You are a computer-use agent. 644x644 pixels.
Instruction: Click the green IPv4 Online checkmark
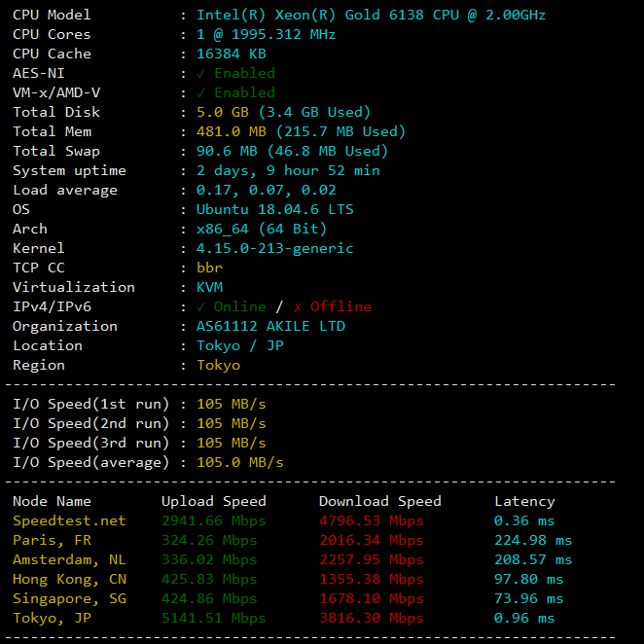(201, 306)
